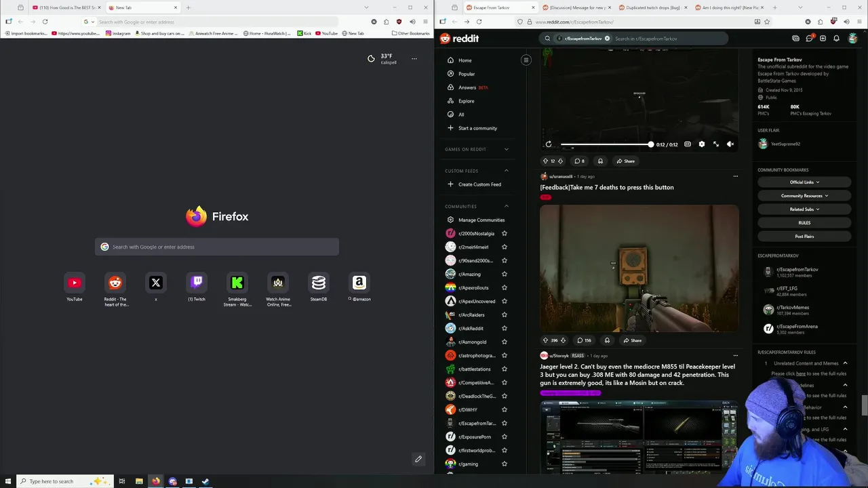Open Reddit notifications bell
The height and width of the screenshot is (488, 868).
coord(836,39)
